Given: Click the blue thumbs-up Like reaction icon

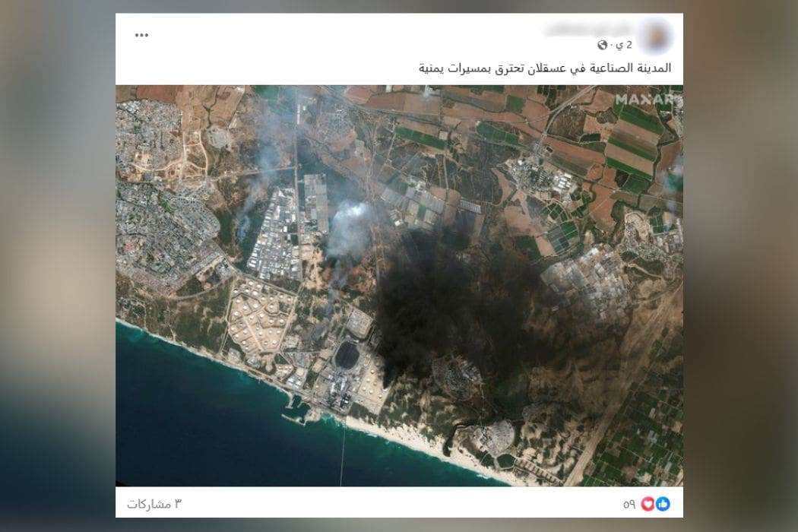Looking at the screenshot, I should pos(663,504).
